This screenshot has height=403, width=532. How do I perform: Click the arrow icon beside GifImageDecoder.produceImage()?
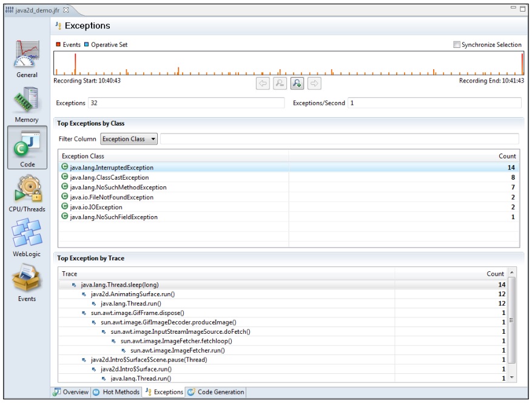pos(93,322)
